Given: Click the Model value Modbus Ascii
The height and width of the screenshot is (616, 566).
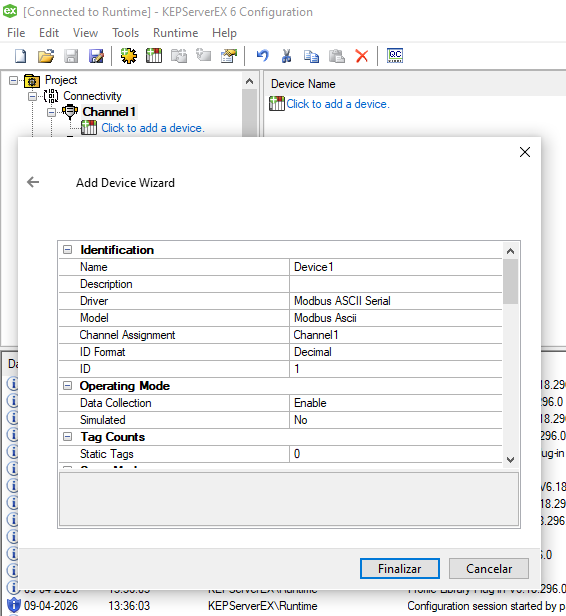Looking at the screenshot, I should [396, 317].
